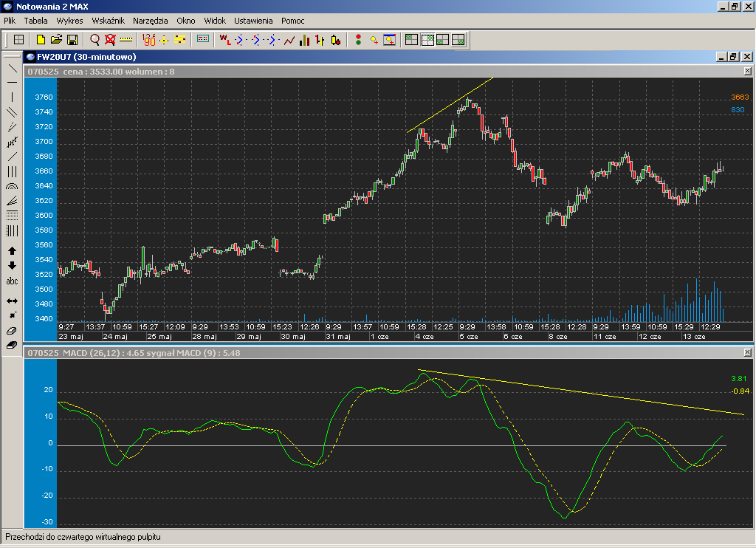Click the new document icon
This screenshot has width=756, height=548.
coord(41,40)
